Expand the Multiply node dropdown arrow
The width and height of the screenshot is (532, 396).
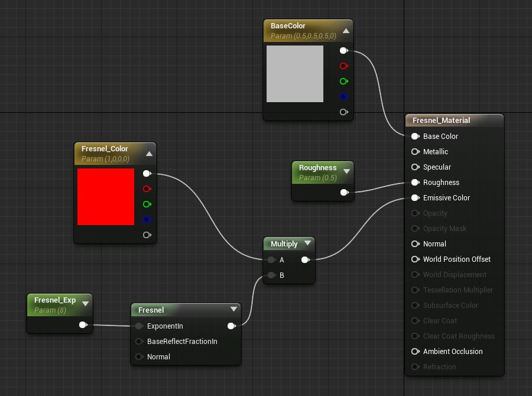[x=307, y=244]
